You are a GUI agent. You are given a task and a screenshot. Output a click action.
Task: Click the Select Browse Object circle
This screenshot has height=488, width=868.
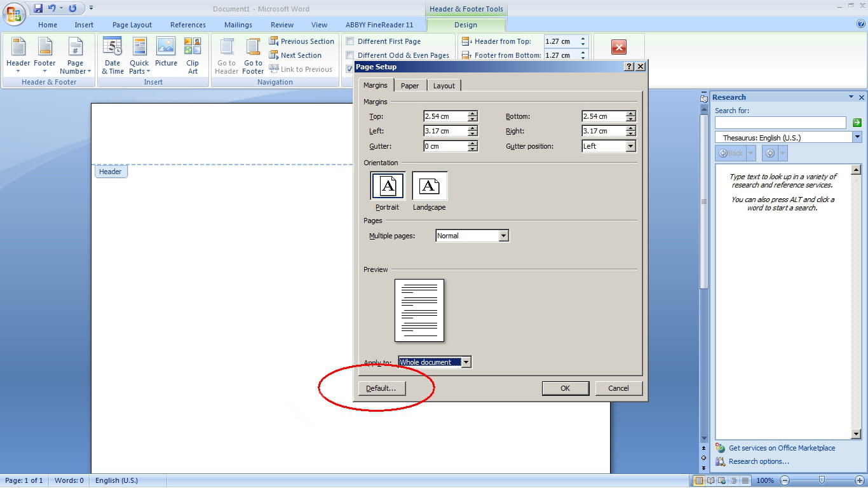(x=703, y=457)
